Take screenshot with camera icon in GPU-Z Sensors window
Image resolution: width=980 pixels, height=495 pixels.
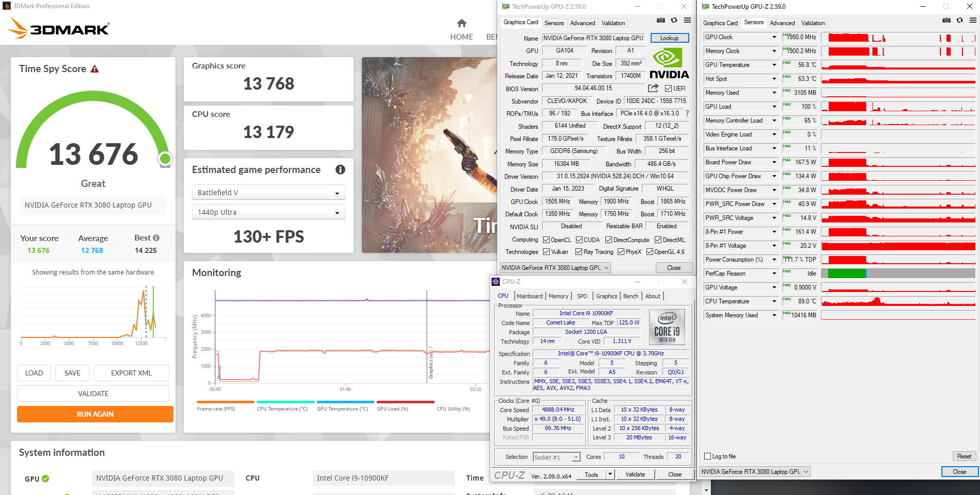click(946, 20)
